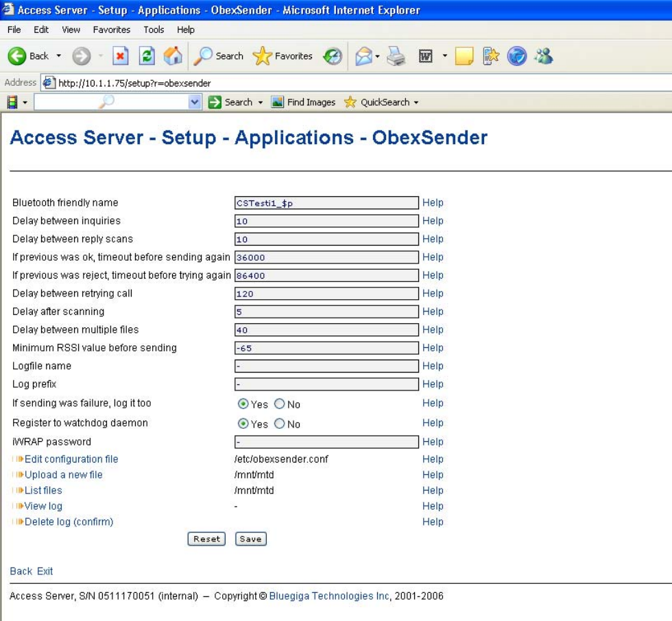672x621 pixels.
Task: Go to the Home page icon
Action: (x=173, y=56)
